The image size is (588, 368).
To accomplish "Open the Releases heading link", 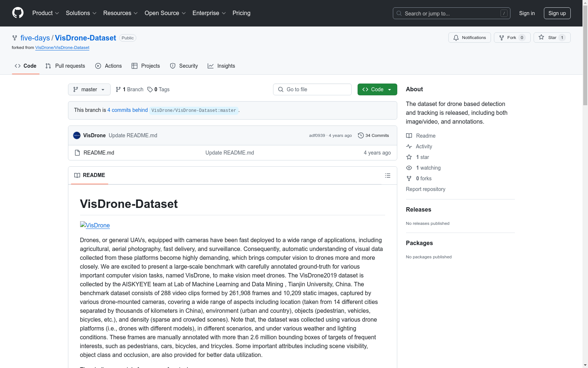I will [419, 209].
